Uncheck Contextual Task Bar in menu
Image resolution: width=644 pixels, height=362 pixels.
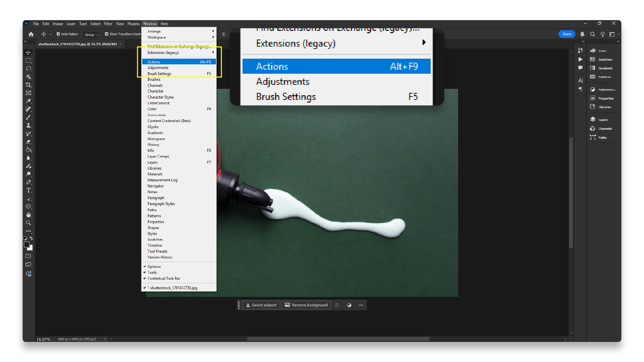(x=164, y=279)
